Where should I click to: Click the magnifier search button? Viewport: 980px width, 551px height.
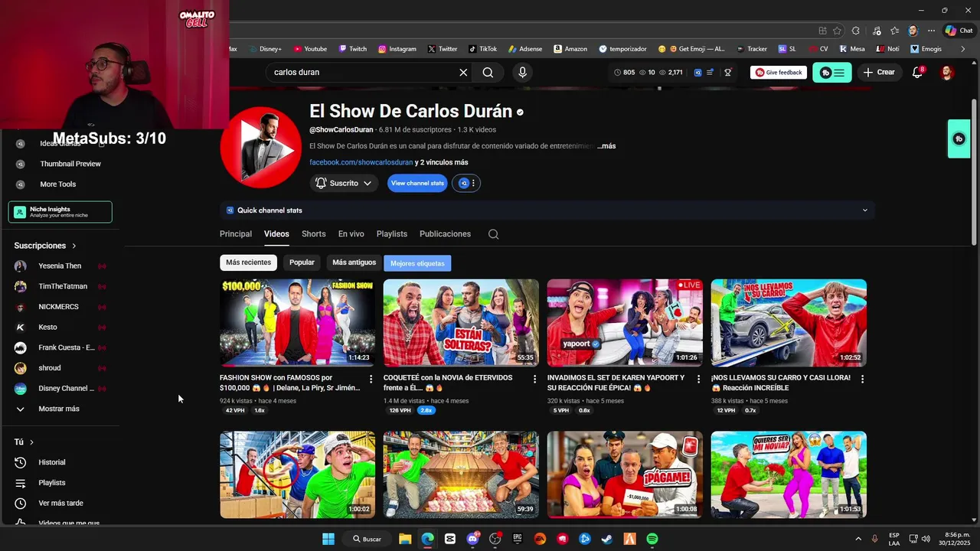[488, 72]
